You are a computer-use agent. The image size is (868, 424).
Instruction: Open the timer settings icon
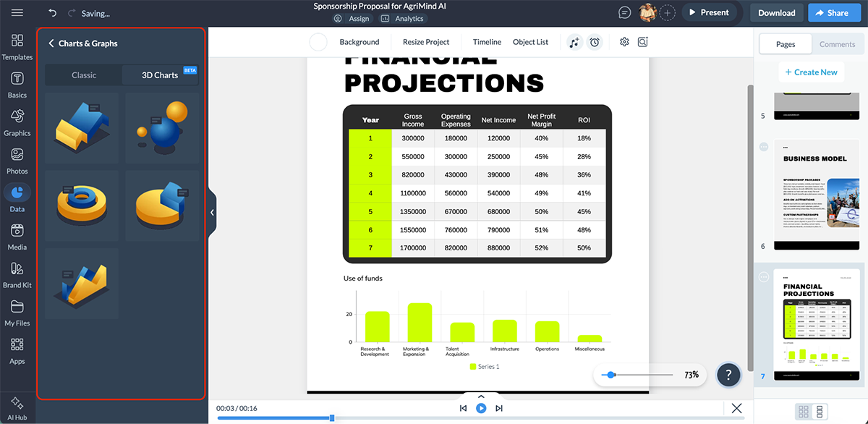595,42
